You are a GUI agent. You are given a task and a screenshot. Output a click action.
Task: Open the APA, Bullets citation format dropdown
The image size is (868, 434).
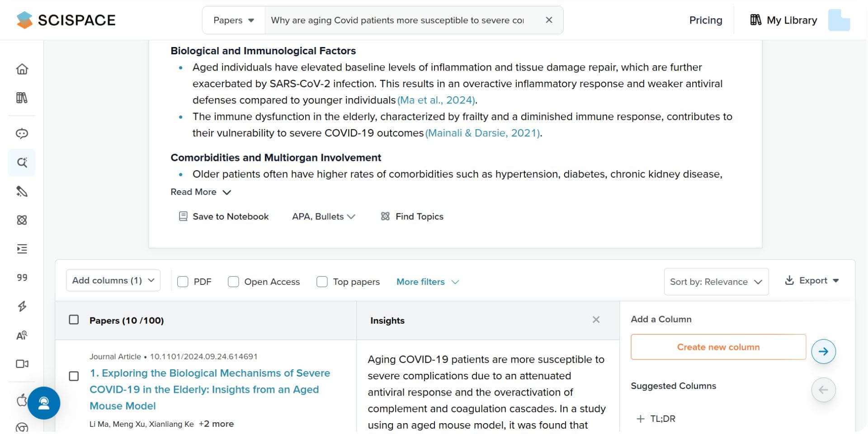coord(323,216)
